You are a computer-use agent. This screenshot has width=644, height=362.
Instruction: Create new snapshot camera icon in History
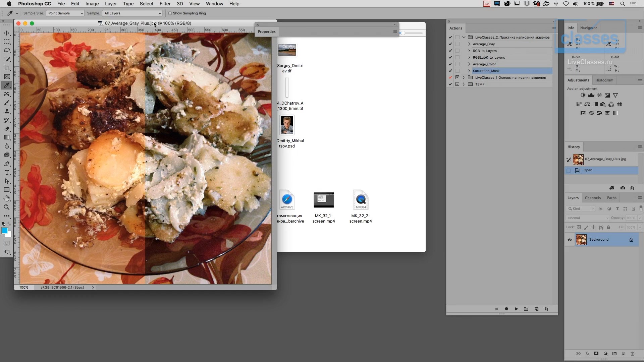pyautogui.click(x=623, y=188)
